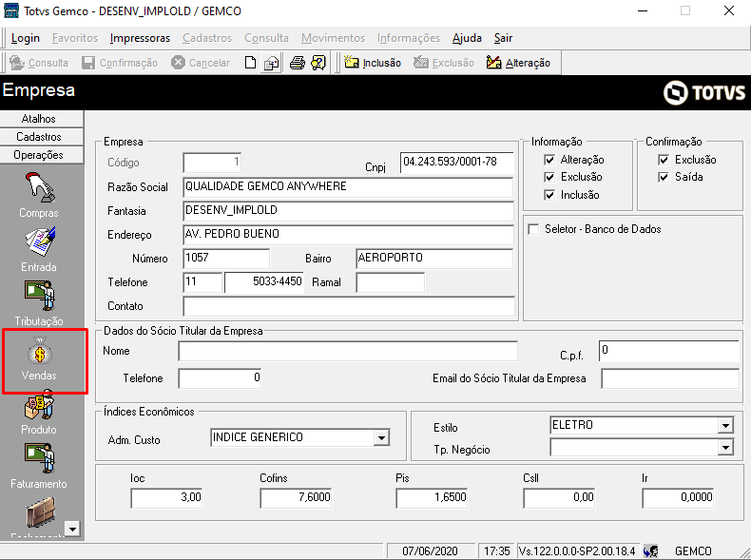Click the Consulta toolbar button
Viewport: 751px width, 560px height.
point(39,63)
